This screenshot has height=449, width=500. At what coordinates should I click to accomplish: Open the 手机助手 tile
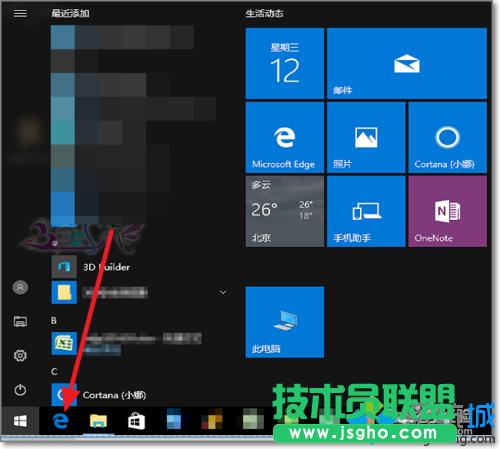point(366,211)
